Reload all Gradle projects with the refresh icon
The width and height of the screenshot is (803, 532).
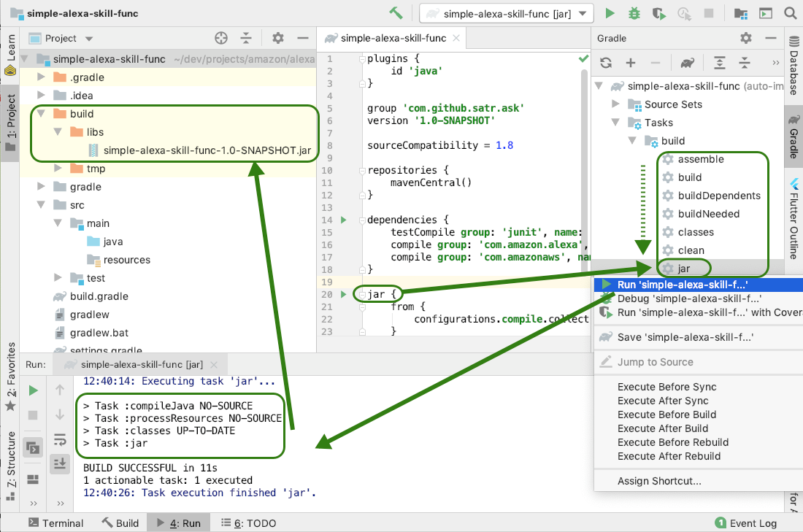click(x=605, y=63)
